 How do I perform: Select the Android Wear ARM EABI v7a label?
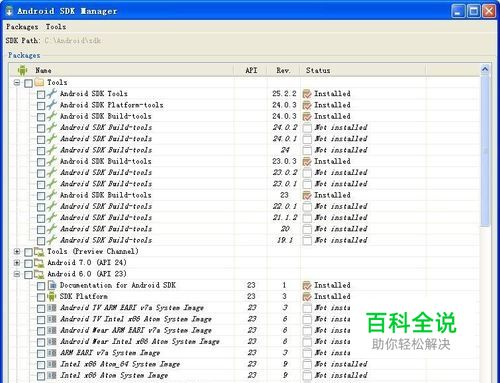click(136, 330)
